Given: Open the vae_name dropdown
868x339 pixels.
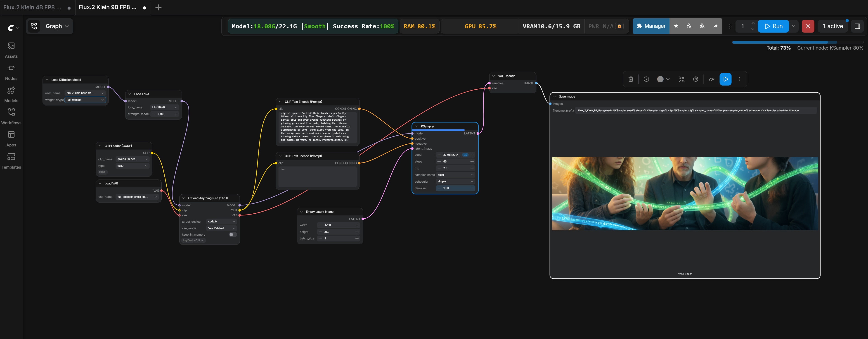Looking at the screenshot, I should click(137, 197).
